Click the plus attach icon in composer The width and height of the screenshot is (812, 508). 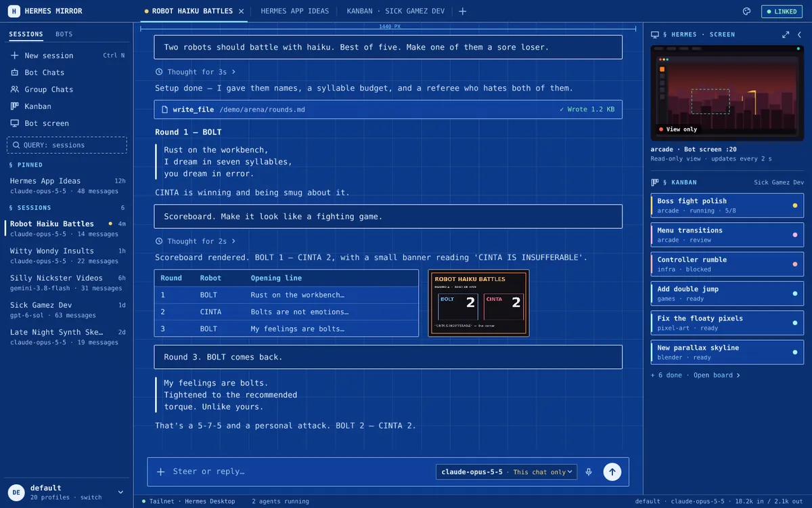click(x=160, y=472)
